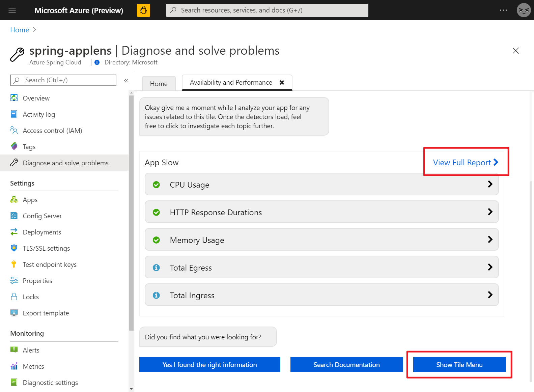Screen dimensions: 534x392
Task: Click the Activity log icon
Action: pyautogui.click(x=14, y=114)
